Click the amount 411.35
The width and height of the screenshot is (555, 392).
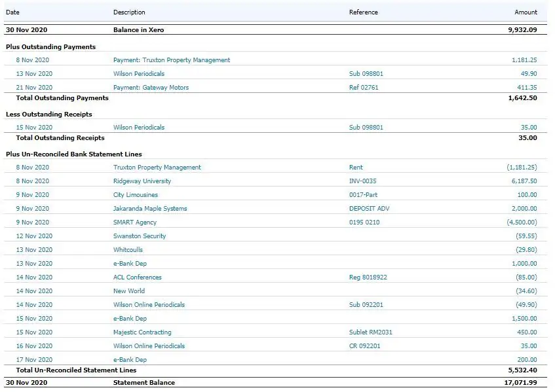point(527,88)
